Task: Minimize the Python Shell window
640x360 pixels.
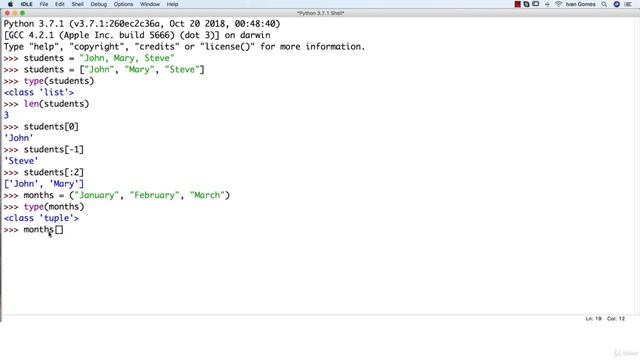Action: (15, 13)
